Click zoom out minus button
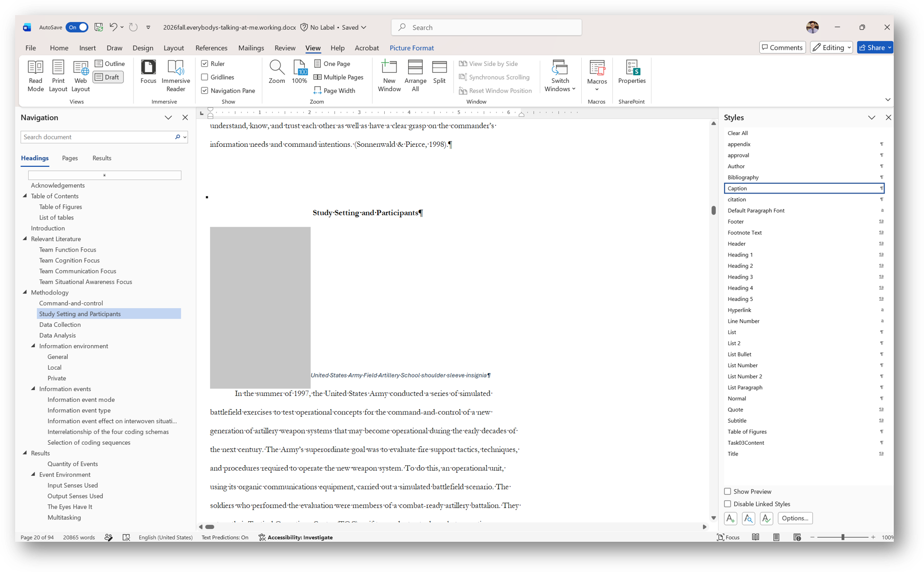This screenshot has width=924, height=572. coord(812,537)
